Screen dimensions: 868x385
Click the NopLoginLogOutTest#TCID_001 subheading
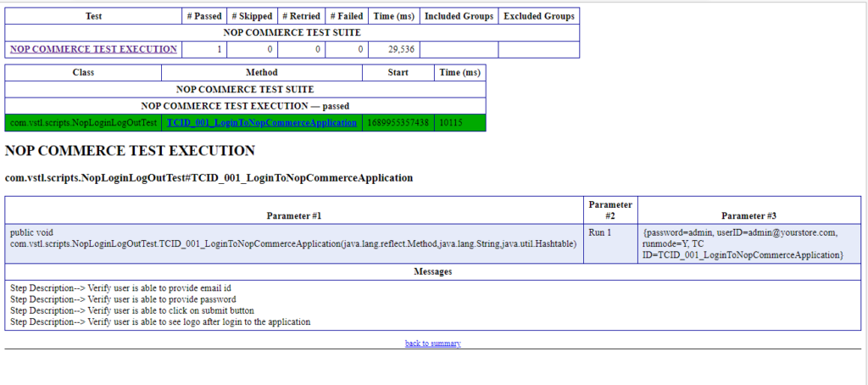[x=209, y=178]
